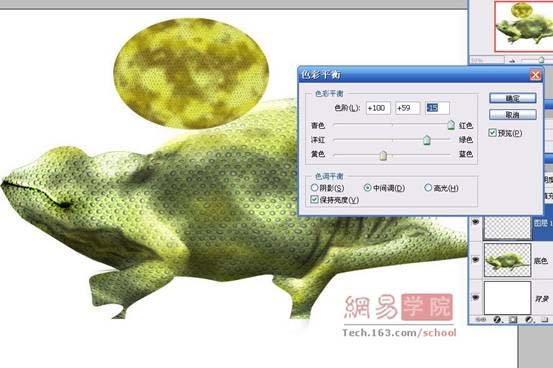Click the Navigator preview thumbnail
Screen dimensions: 553x368
coord(523,26)
